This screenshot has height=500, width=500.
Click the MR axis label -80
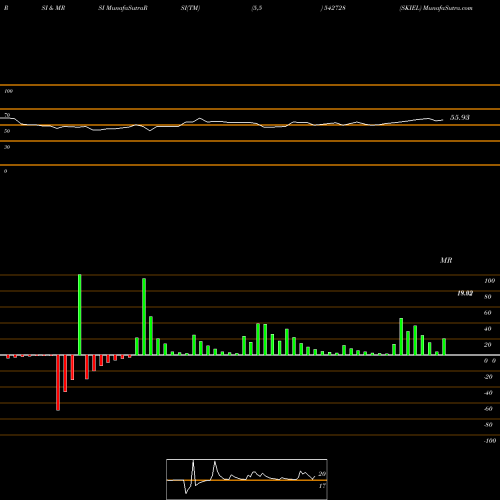tap(488, 425)
